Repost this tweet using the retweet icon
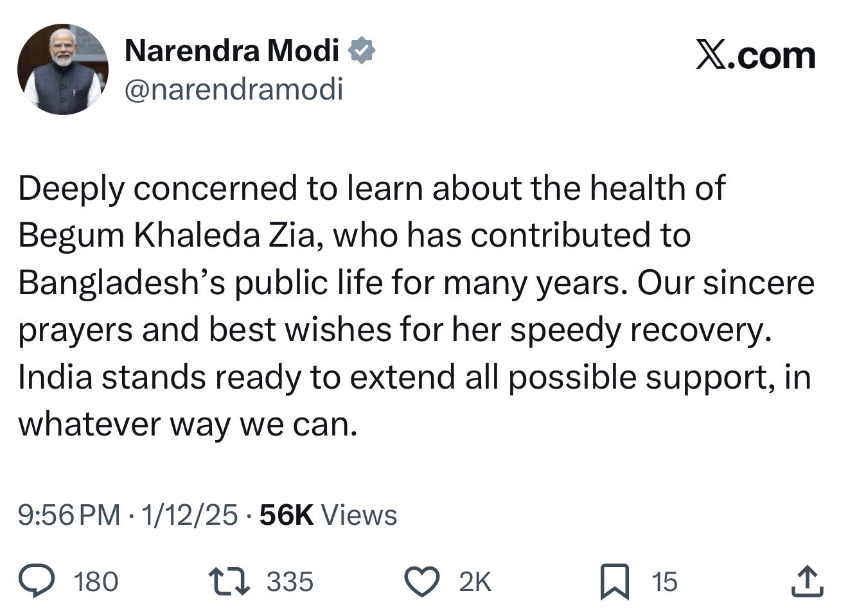This screenshot has width=848, height=616. 229,581
